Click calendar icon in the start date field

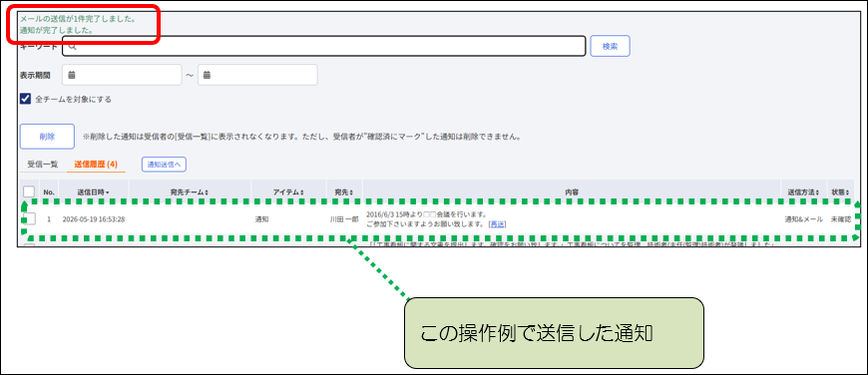point(72,75)
